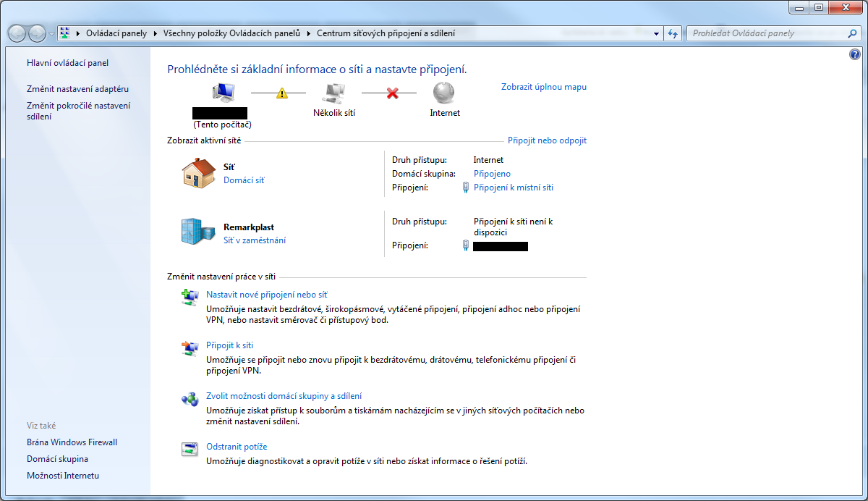Screen dimensions: 868x501
Task: Click Síť v zaměstnání link
Action: click(x=255, y=240)
